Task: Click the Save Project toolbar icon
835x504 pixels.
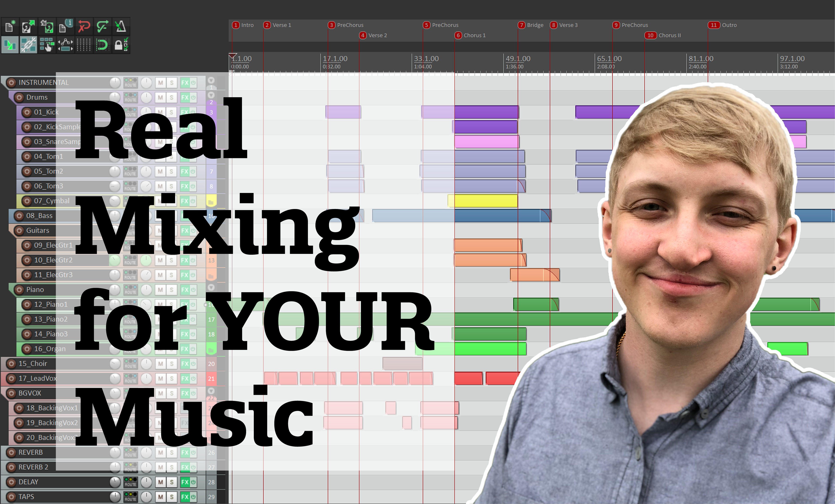Action: click(x=47, y=27)
